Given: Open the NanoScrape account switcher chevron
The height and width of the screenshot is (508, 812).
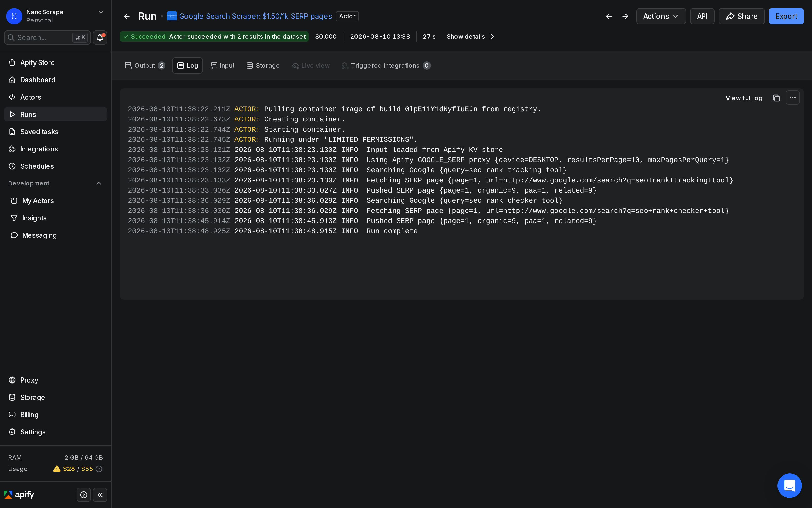Looking at the screenshot, I should tap(101, 12).
